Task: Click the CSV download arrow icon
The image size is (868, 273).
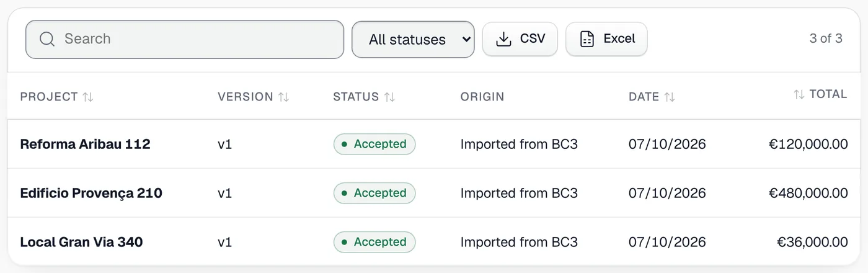Action: pos(503,39)
